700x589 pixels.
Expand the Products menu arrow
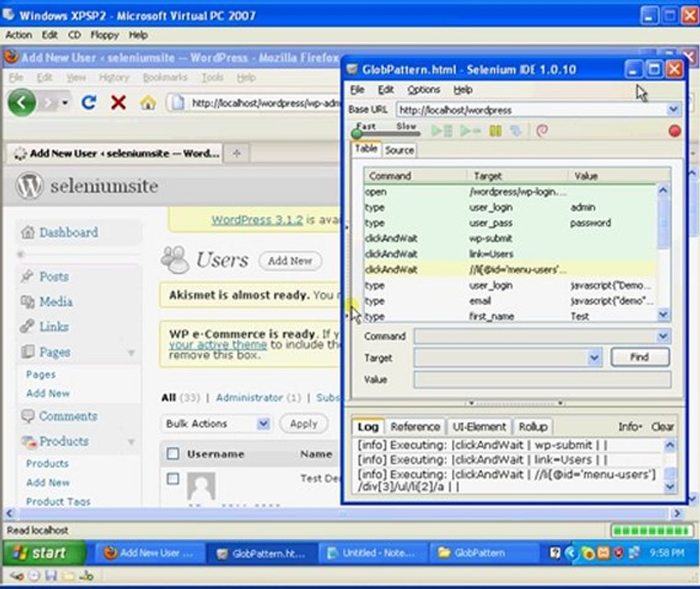click(131, 442)
